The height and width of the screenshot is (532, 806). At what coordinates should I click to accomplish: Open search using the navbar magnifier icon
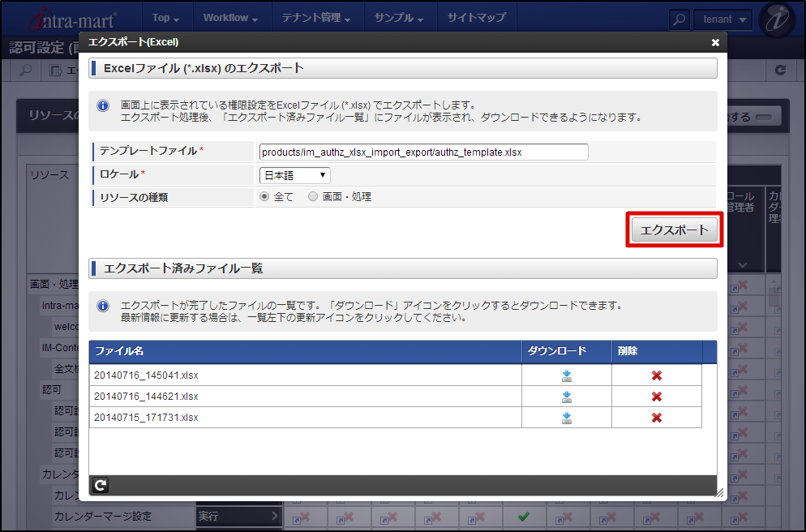pos(678,18)
